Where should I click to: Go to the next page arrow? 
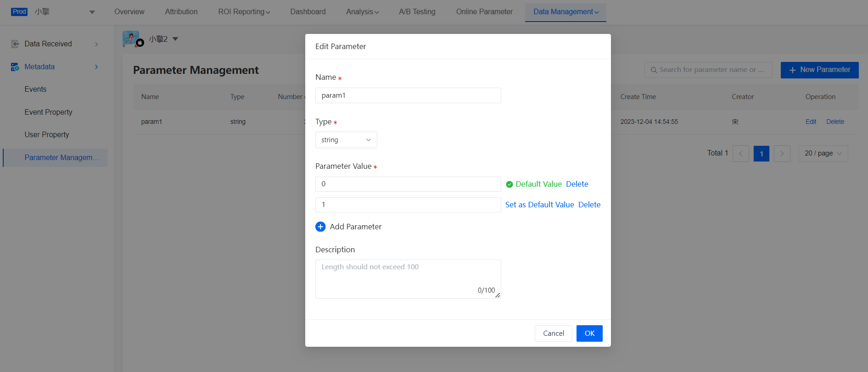coord(782,154)
